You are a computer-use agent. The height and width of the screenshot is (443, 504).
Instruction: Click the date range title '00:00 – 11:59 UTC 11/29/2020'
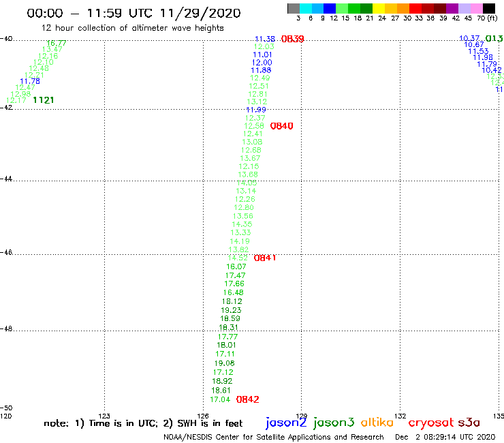tap(133, 13)
